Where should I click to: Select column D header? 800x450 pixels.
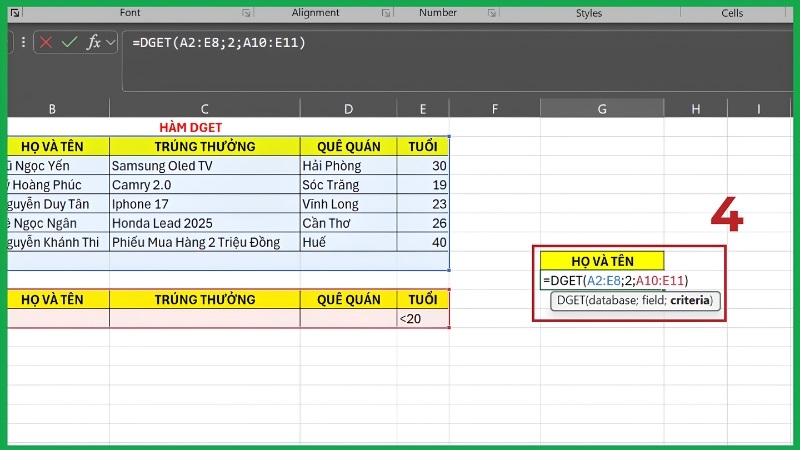(348, 109)
